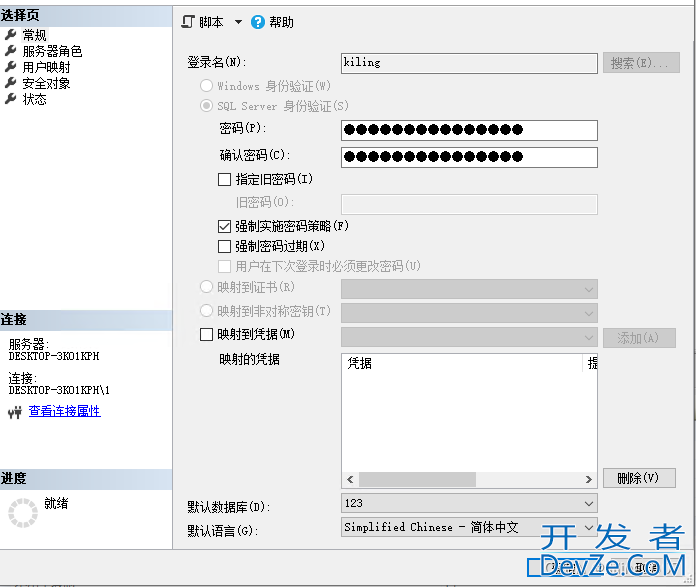Select Windows 身份验证 radio button
The width and height of the screenshot is (696, 587).
click(206, 85)
